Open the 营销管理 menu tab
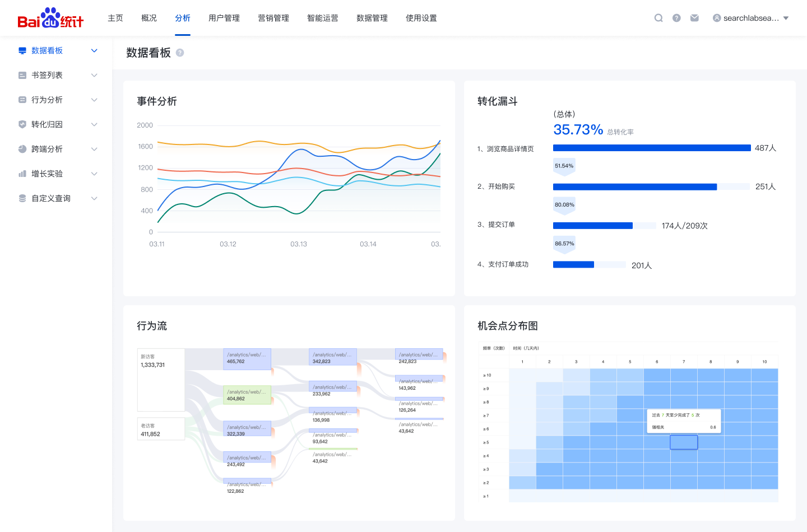This screenshot has width=807, height=532. pos(273,18)
